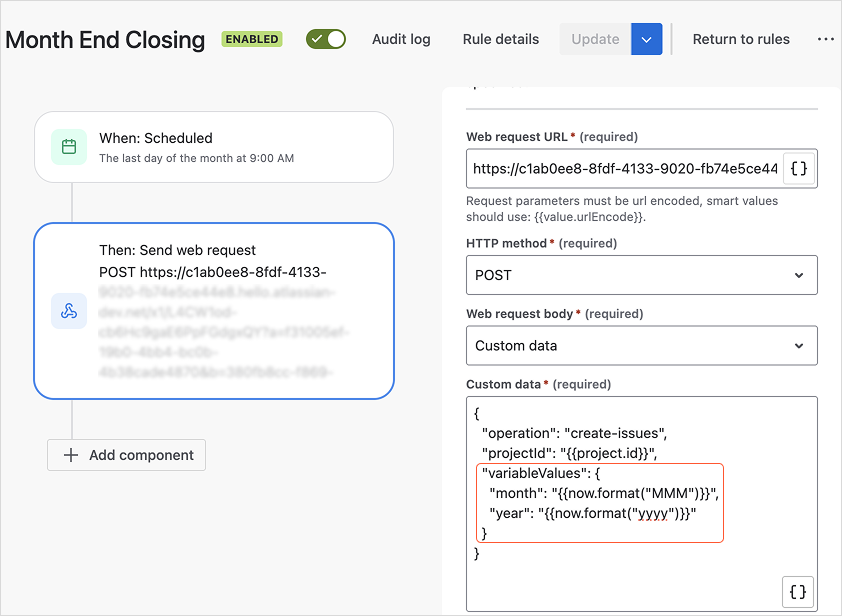Open smart values braces beside Web request URL
Screen dimensions: 842x616
coord(798,169)
